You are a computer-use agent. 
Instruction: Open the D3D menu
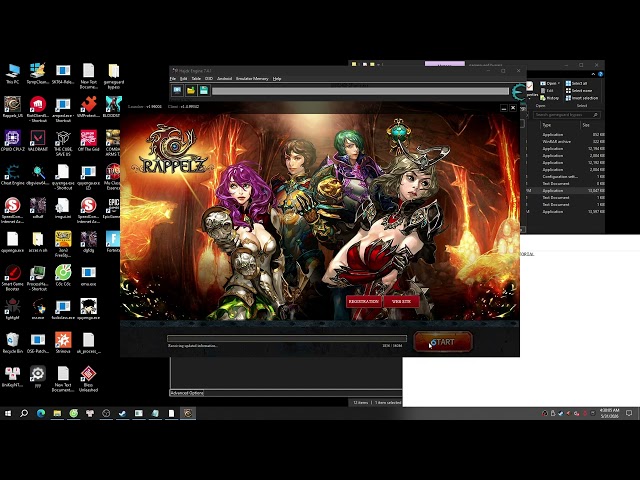tap(209, 78)
